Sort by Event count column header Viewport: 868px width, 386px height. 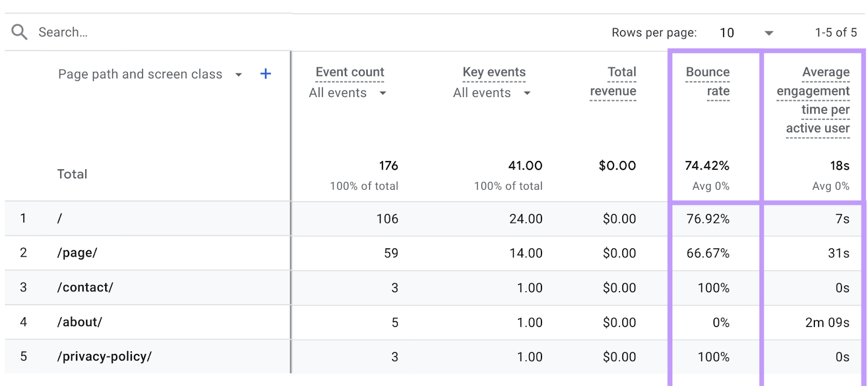(x=349, y=72)
